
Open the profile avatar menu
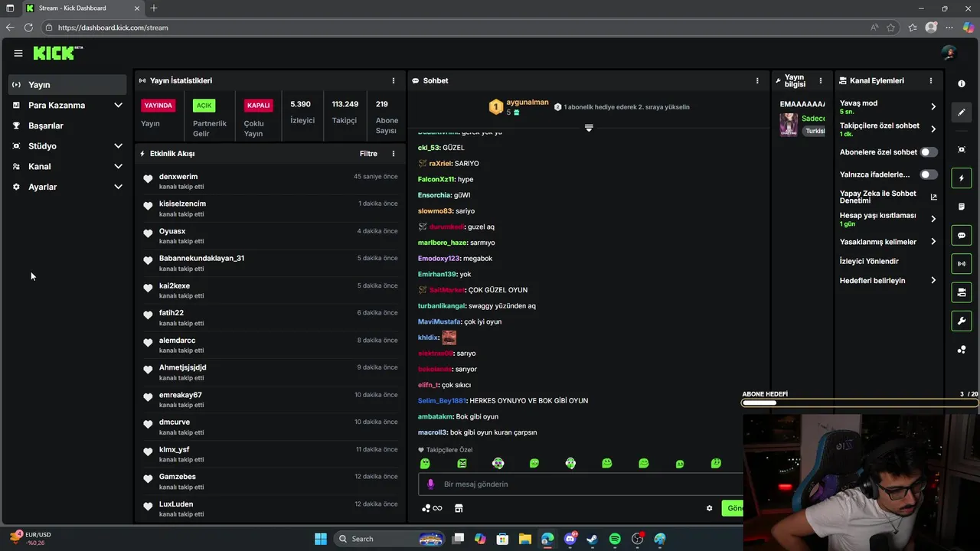(x=949, y=53)
